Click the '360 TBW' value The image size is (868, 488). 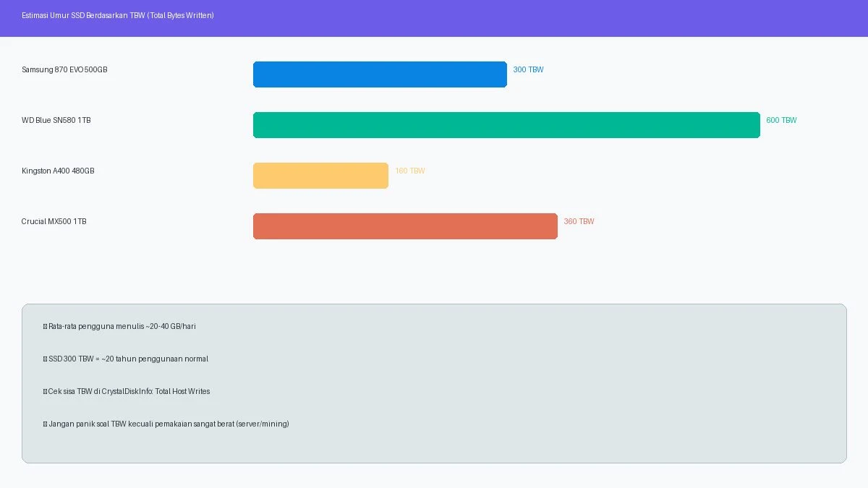[x=579, y=222]
